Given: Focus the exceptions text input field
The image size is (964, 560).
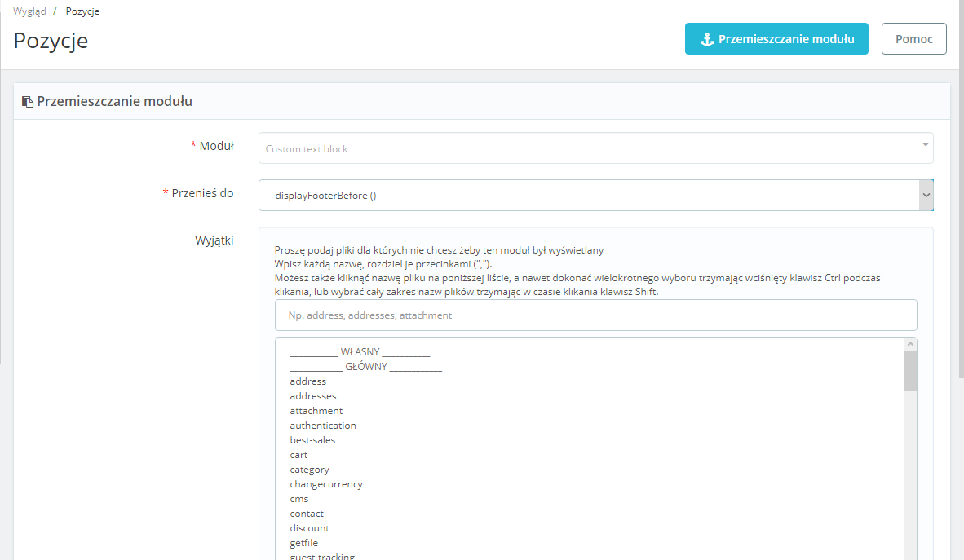Looking at the screenshot, I should click(x=595, y=315).
